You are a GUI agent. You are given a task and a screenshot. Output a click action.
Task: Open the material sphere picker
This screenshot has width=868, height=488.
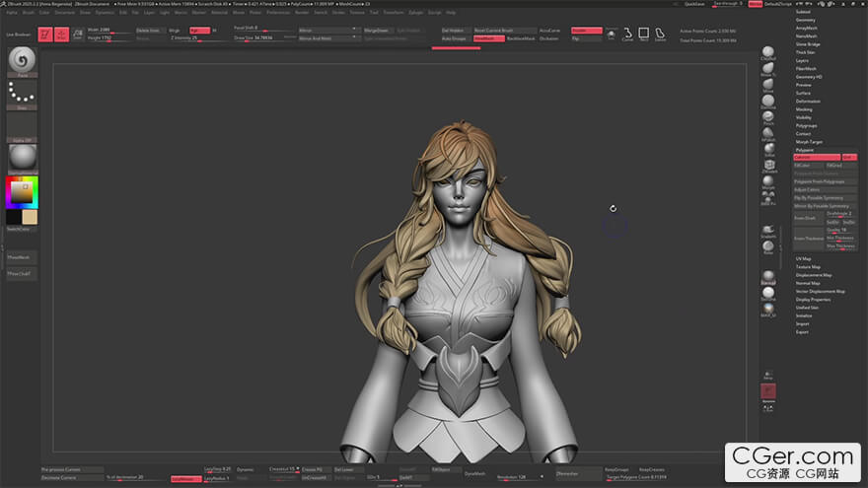click(x=21, y=158)
